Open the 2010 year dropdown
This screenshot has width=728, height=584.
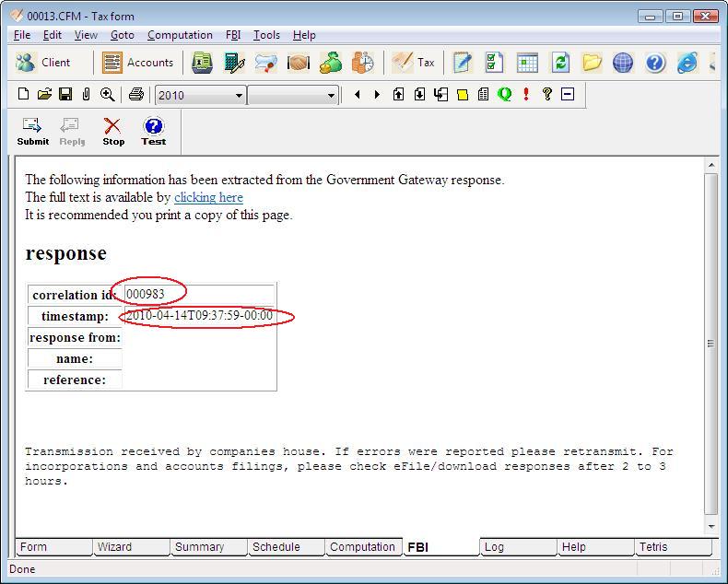tap(200, 95)
